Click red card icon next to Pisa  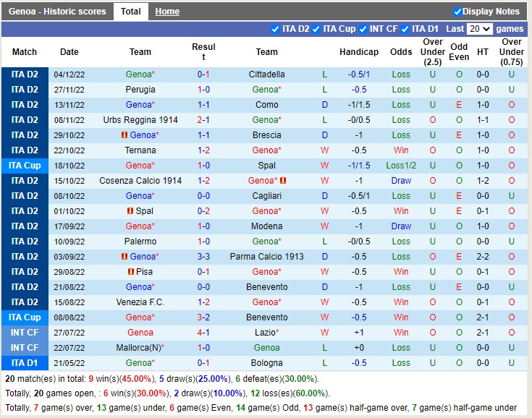(x=131, y=272)
